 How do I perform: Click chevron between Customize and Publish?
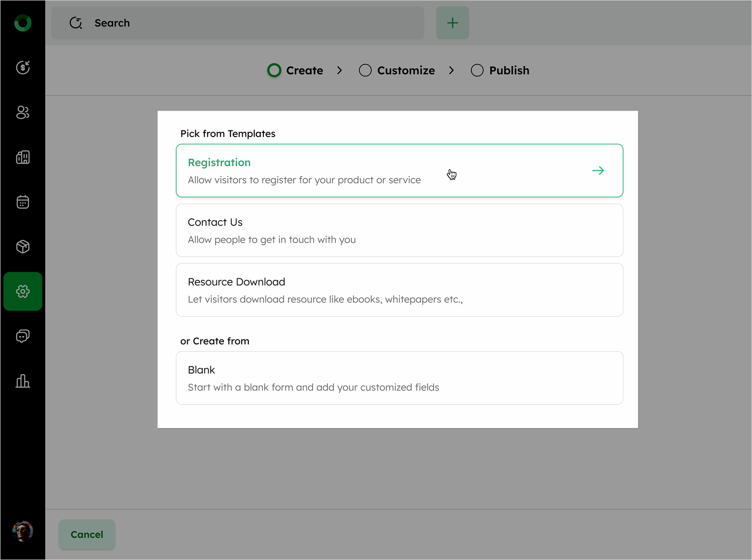[451, 70]
